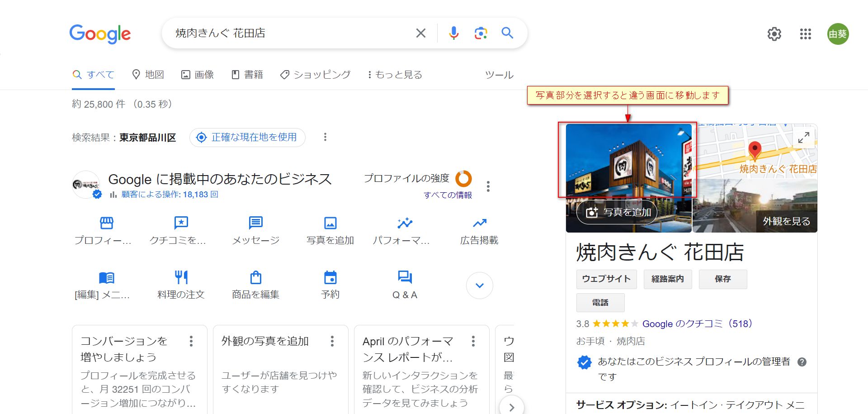Click the 焼肉きんぐ 花田店 title in the knowledge panel
The width and height of the screenshot is (868, 414).
[660, 252]
